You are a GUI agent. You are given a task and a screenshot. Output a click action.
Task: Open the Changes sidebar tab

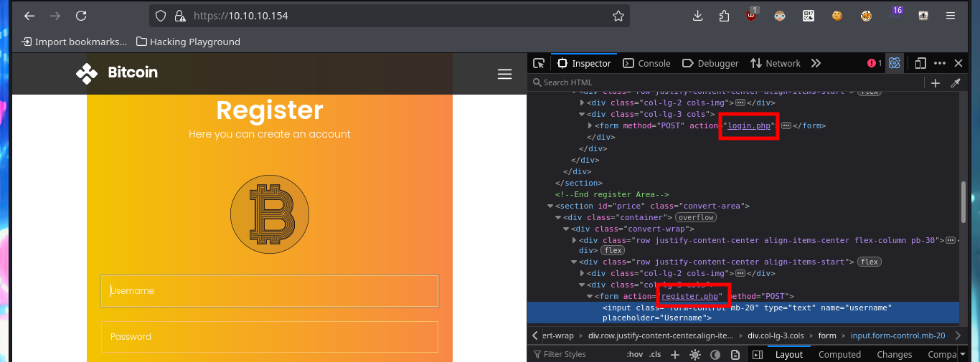point(895,354)
